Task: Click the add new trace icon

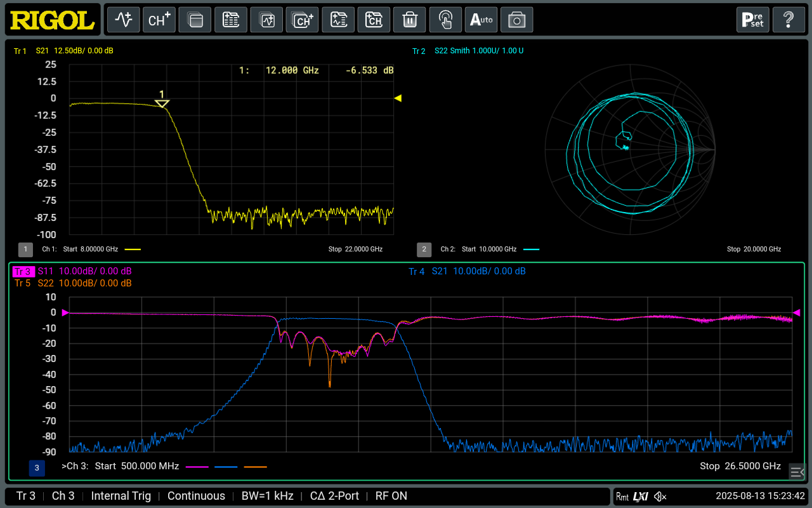Action: tap(123, 20)
